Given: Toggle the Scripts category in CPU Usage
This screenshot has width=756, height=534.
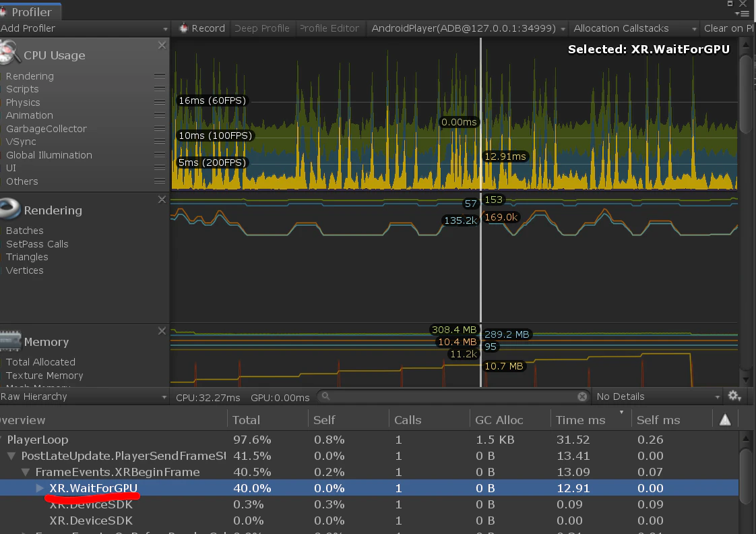Looking at the screenshot, I should tap(22, 89).
